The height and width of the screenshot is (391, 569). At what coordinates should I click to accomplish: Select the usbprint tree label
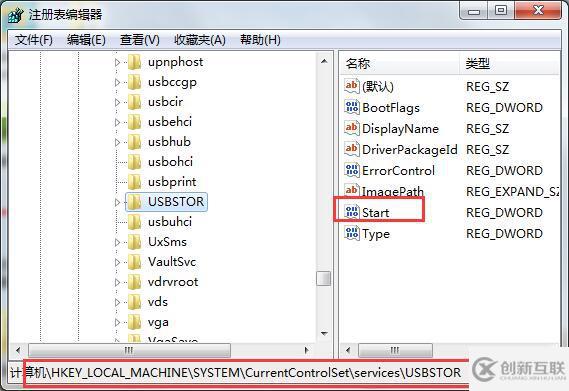click(x=172, y=182)
